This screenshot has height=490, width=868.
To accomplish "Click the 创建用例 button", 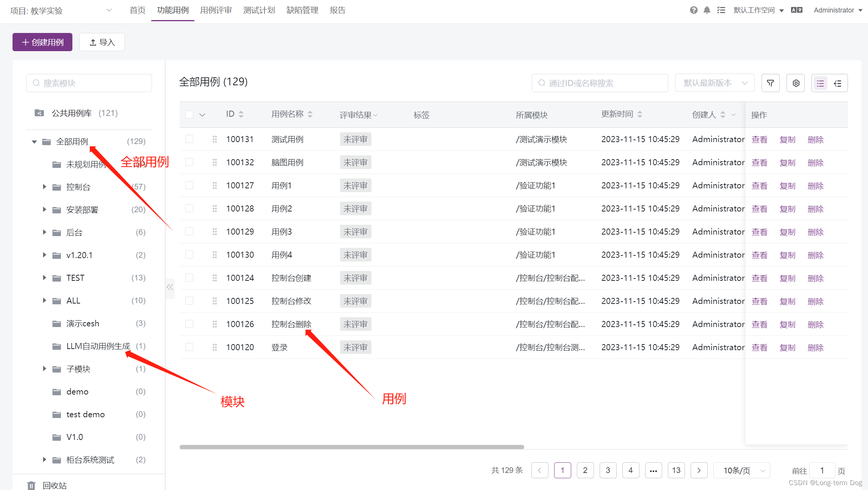I will point(42,42).
